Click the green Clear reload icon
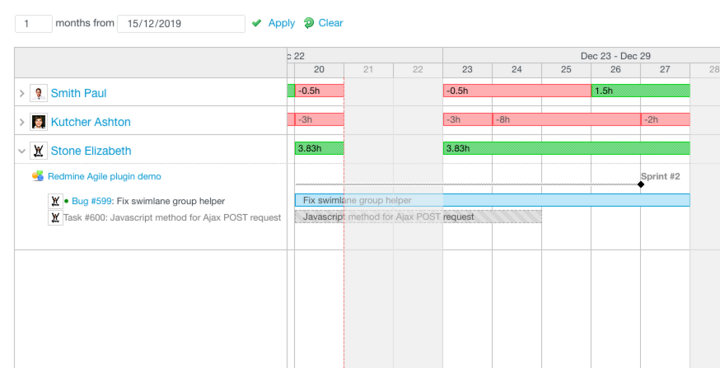Viewport: 720px width, 368px height. click(309, 23)
